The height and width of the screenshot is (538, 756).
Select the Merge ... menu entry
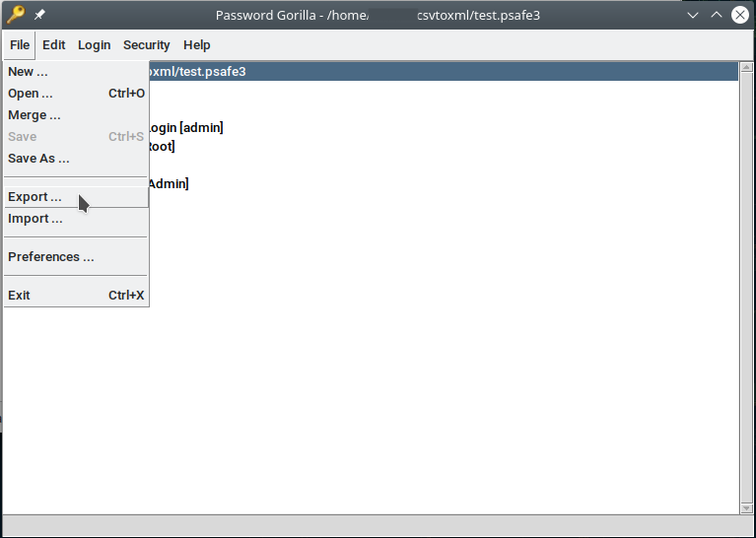point(76,115)
